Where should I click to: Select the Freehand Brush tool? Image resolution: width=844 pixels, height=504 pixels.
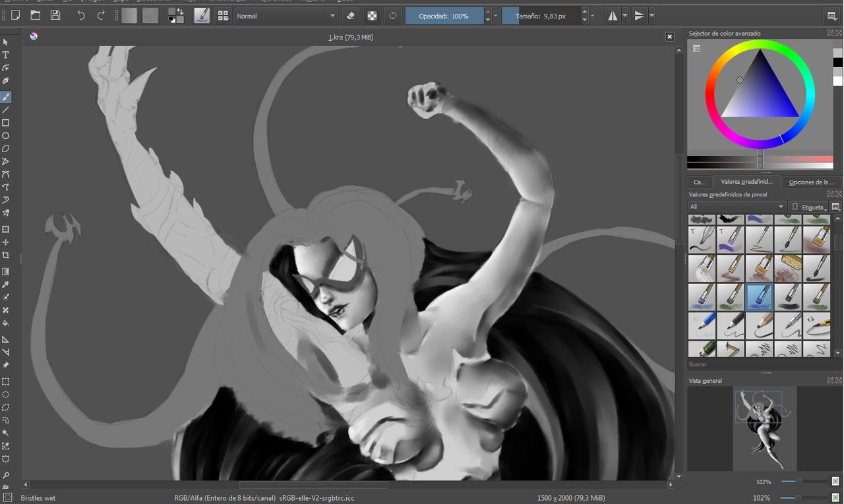pos(6,97)
